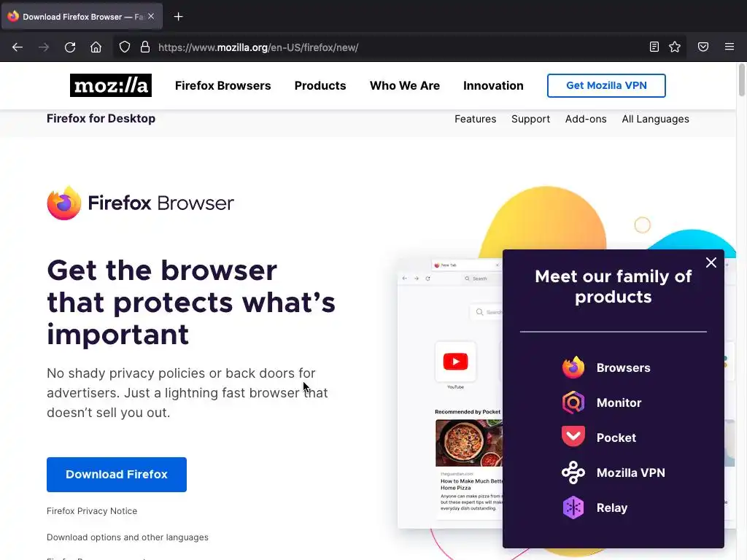The width and height of the screenshot is (747, 560).
Task: Click the pizza thumbnail in the preview
Action: click(x=469, y=443)
